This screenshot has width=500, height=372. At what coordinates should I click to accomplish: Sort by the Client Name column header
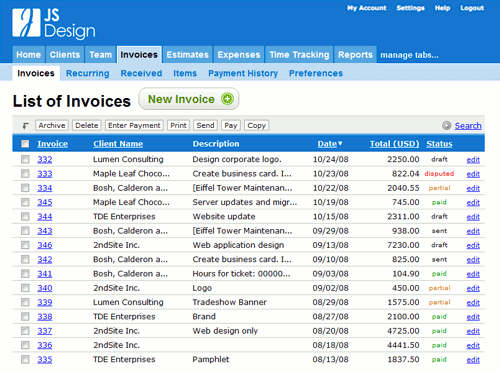coord(118,144)
